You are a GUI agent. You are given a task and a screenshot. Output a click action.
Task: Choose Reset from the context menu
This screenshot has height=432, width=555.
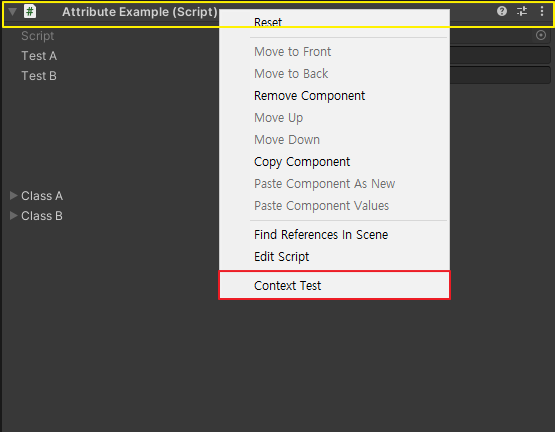[334, 22]
